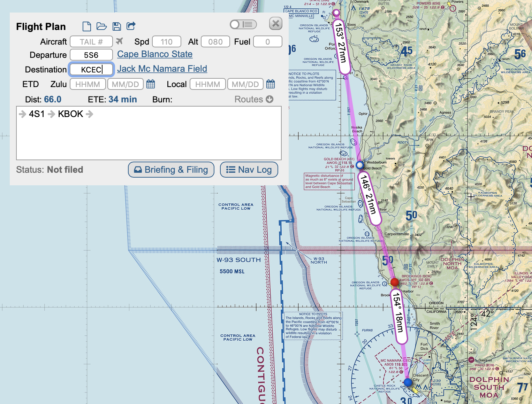Image resolution: width=532 pixels, height=404 pixels.
Task: Set the Local ETD date MM/DD
Action: tap(245, 84)
